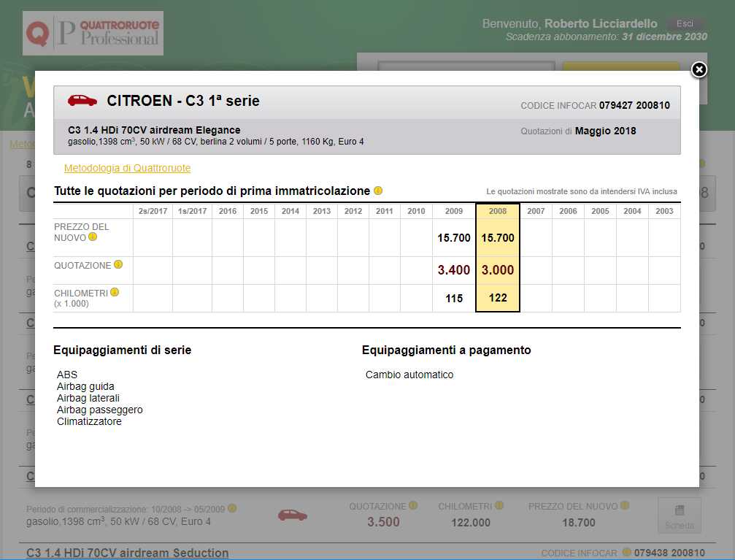
Task: Click the 3.400 quotation value for 2009
Action: coord(454,270)
